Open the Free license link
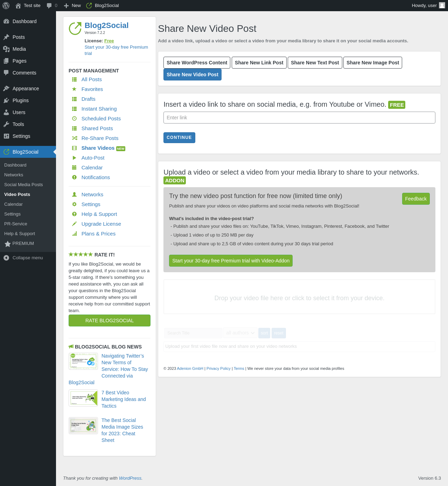Image resolution: width=448 pixels, height=486 pixels. pos(109,41)
